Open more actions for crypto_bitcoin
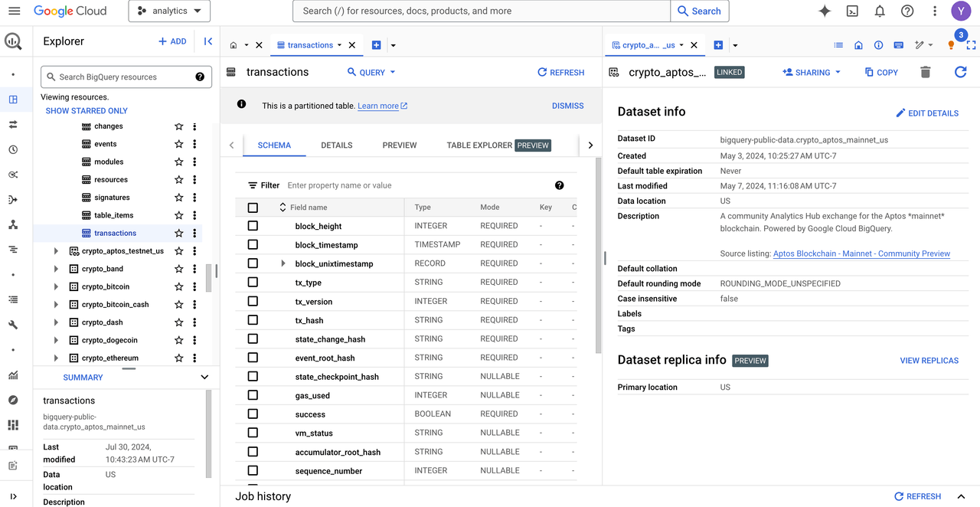Viewport: 980px width, 507px height. [x=194, y=287]
